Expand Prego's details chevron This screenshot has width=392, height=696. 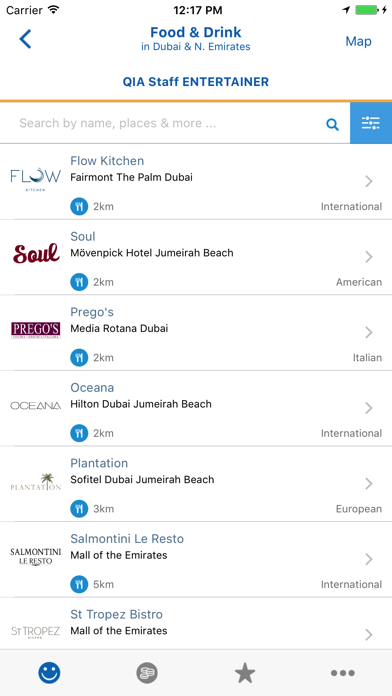click(x=368, y=332)
